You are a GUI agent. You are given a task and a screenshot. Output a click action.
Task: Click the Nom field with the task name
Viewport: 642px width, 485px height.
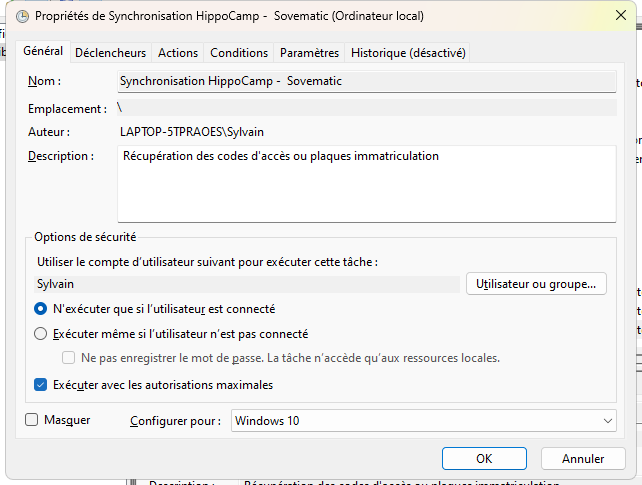[365, 81]
